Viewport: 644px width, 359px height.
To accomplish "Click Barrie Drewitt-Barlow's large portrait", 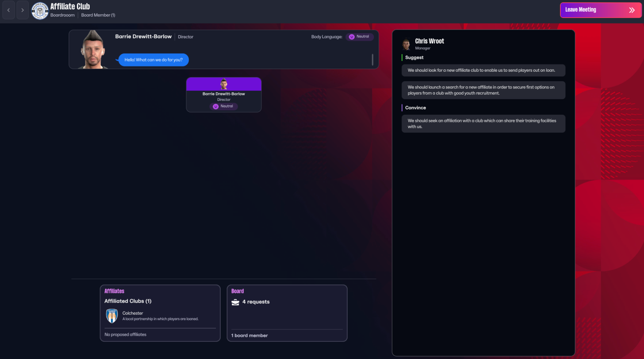I will click(92, 49).
